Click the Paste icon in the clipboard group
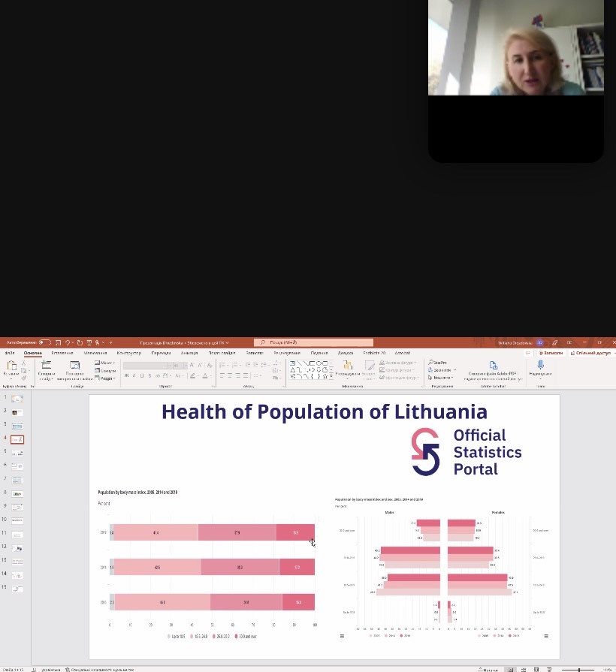Screen dimensions: 616x672 click(11, 366)
